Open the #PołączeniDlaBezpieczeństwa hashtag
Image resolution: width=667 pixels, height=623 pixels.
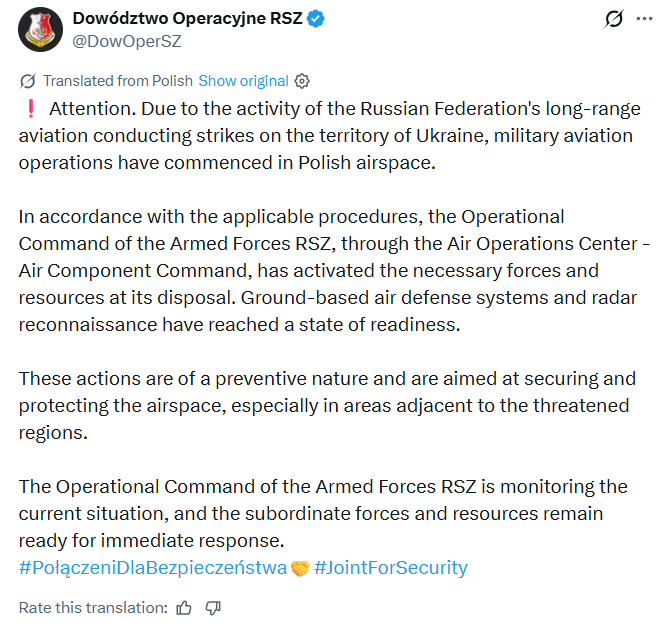tap(153, 568)
